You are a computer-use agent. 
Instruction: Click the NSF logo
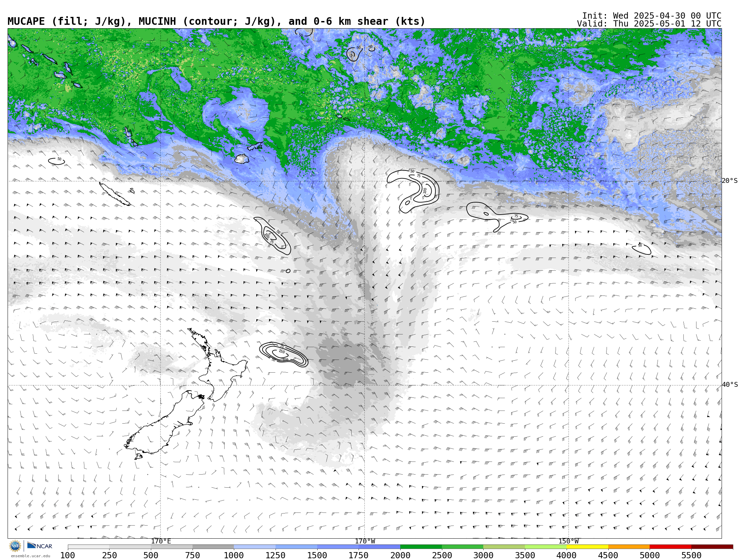pos(15,546)
